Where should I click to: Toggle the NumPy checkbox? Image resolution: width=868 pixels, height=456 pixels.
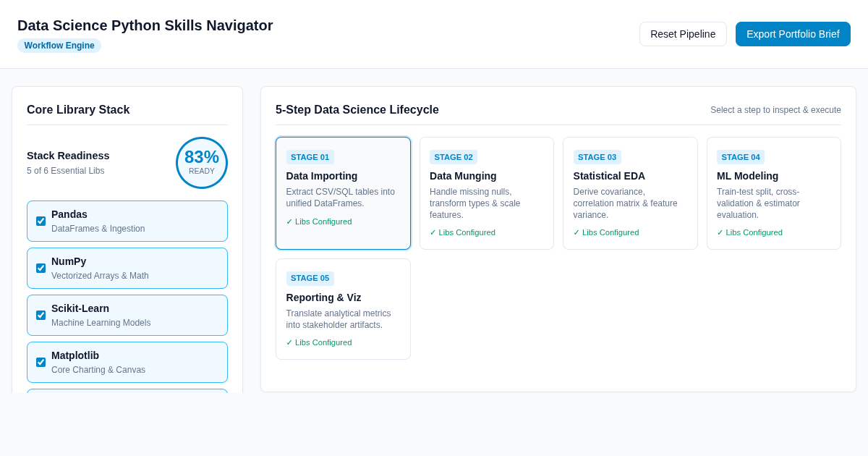coord(41,268)
